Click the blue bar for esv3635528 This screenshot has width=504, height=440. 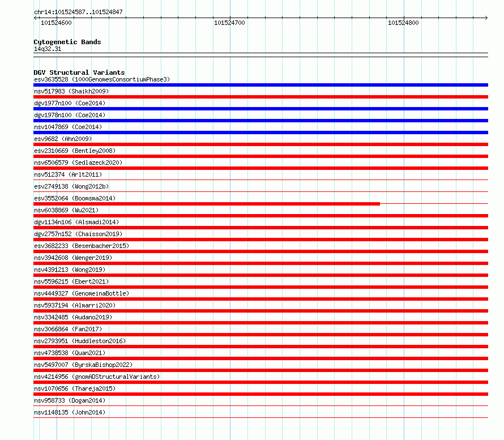point(260,85)
